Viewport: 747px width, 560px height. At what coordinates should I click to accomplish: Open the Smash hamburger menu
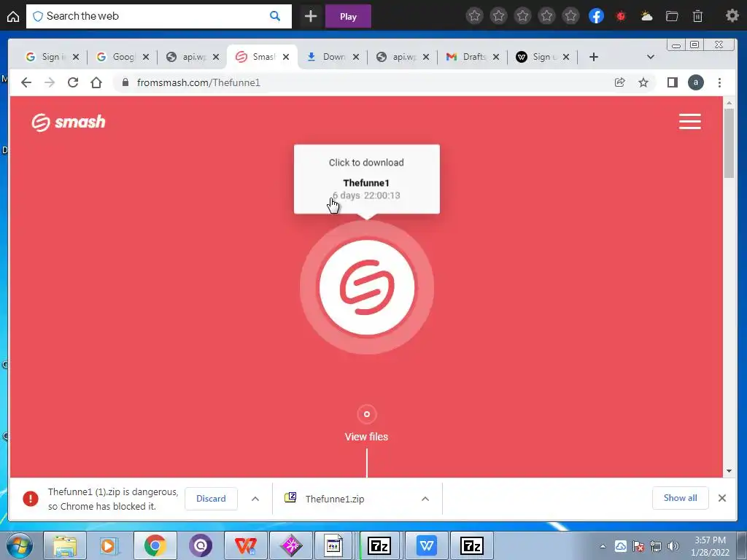(x=689, y=122)
